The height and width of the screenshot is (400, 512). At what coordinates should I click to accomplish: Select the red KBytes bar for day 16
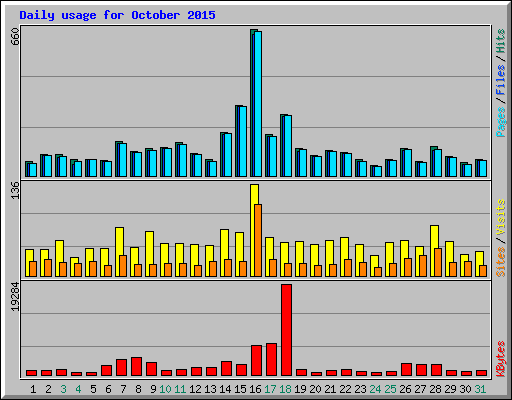click(256, 361)
